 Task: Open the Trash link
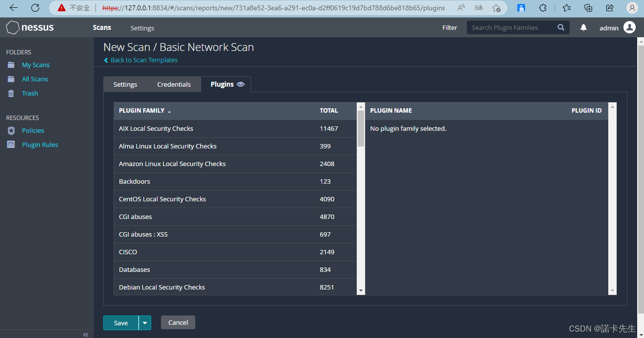pyautogui.click(x=30, y=93)
